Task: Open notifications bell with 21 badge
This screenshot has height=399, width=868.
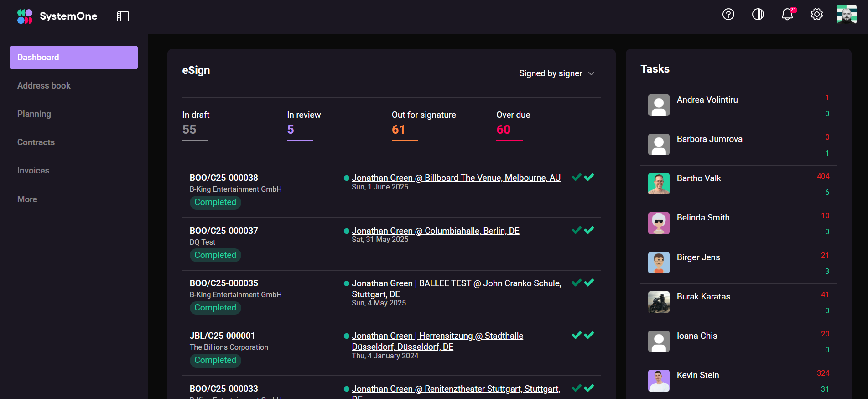Action: click(788, 14)
